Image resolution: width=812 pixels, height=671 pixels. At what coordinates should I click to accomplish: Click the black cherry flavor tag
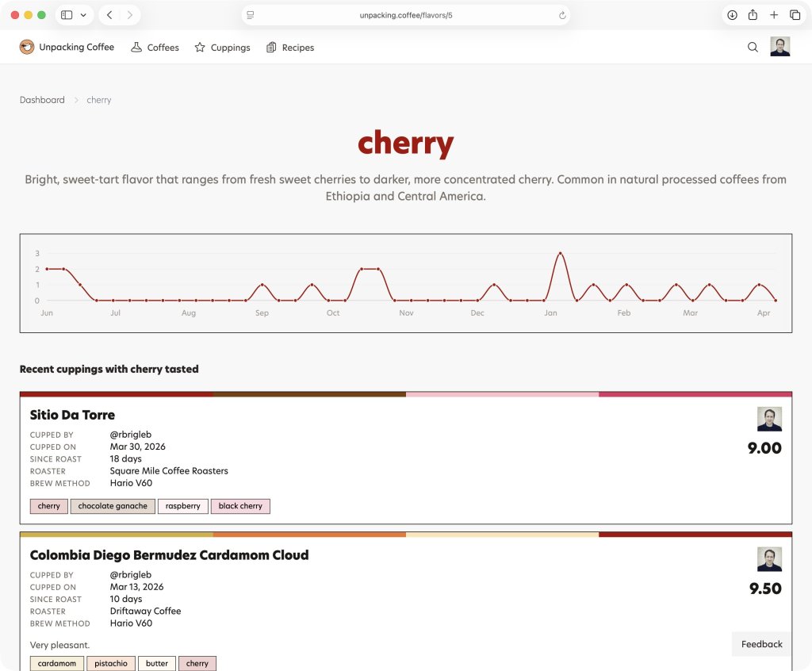[x=240, y=505]
